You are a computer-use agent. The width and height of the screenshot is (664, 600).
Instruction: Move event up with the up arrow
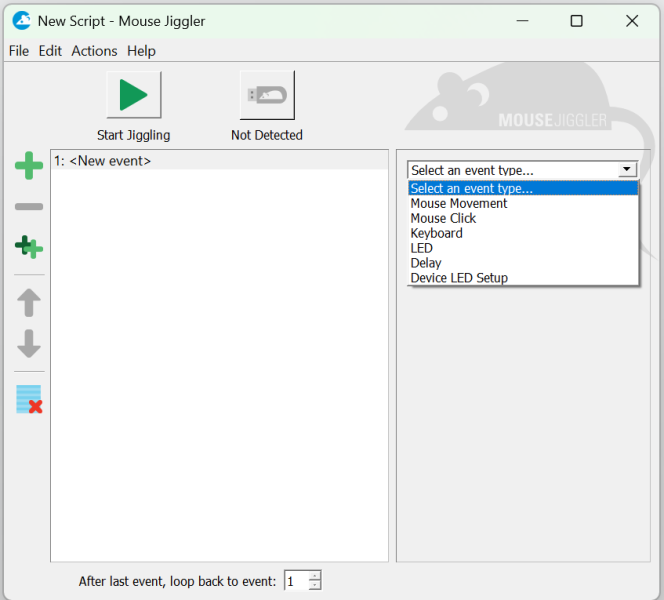(x=29, y=302)
